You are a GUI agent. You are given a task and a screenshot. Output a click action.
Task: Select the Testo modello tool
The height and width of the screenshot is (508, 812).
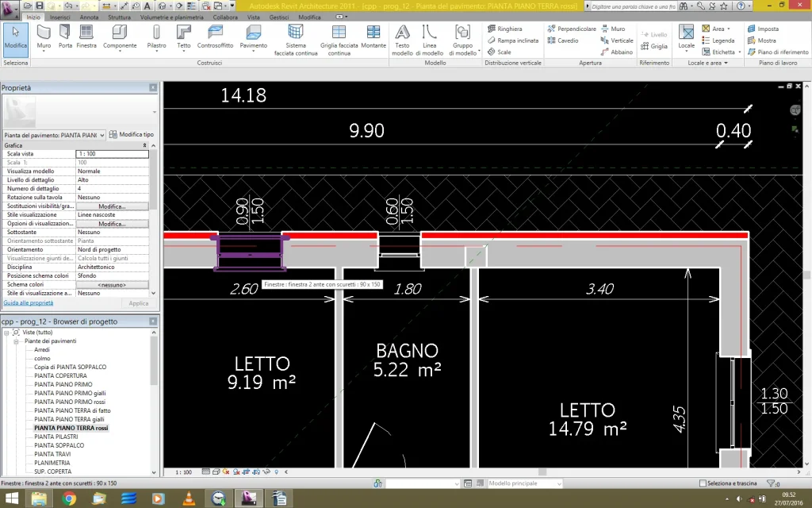402,40
